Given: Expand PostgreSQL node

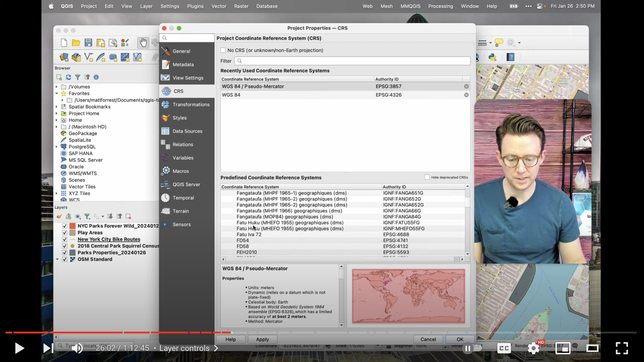Looking at the screenshot, I should 57,147.
